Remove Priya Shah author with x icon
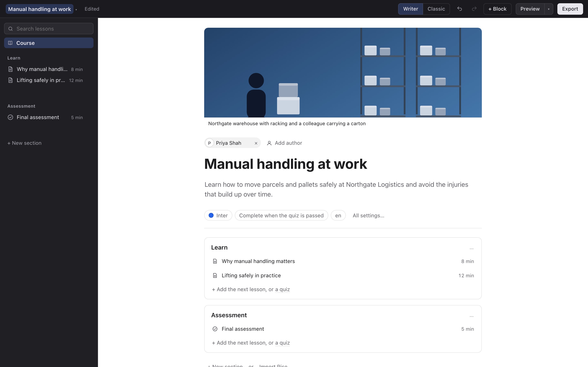The height and width of the screenshot is (367, 588). pos(256,143)
